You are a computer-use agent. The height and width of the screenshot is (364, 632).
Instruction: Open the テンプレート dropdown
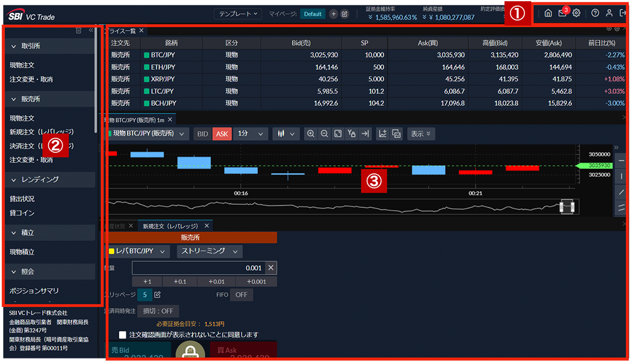tap(238, 14)
